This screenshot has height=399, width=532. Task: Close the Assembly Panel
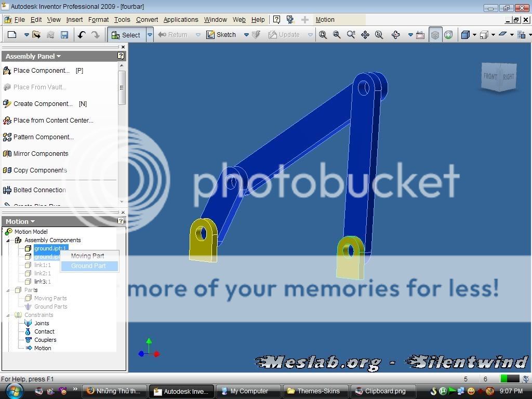(123, 47)
